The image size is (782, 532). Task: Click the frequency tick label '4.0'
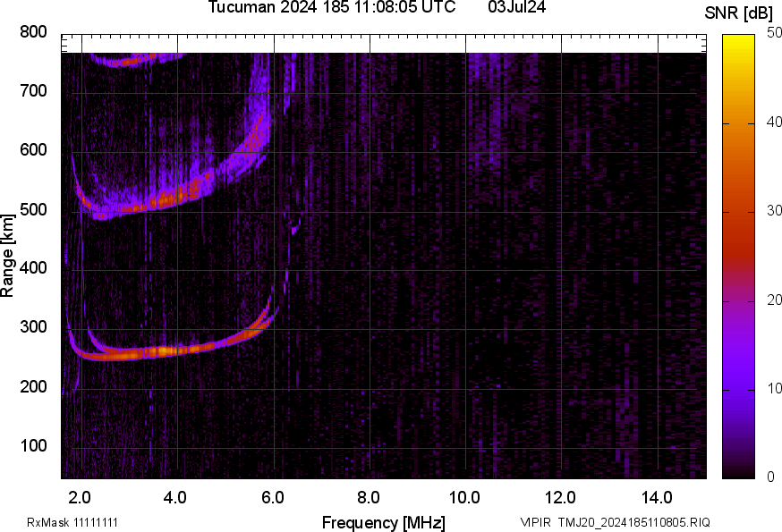coord(175,497)
